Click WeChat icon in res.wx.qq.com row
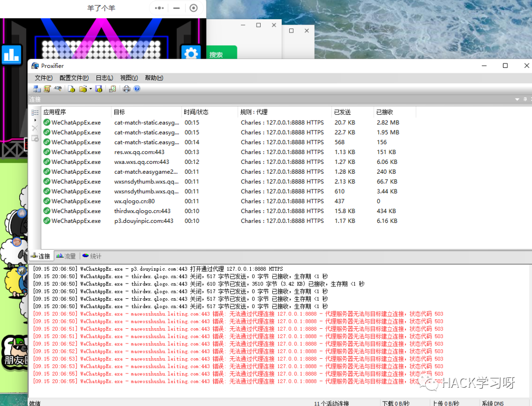 (47, 152)
